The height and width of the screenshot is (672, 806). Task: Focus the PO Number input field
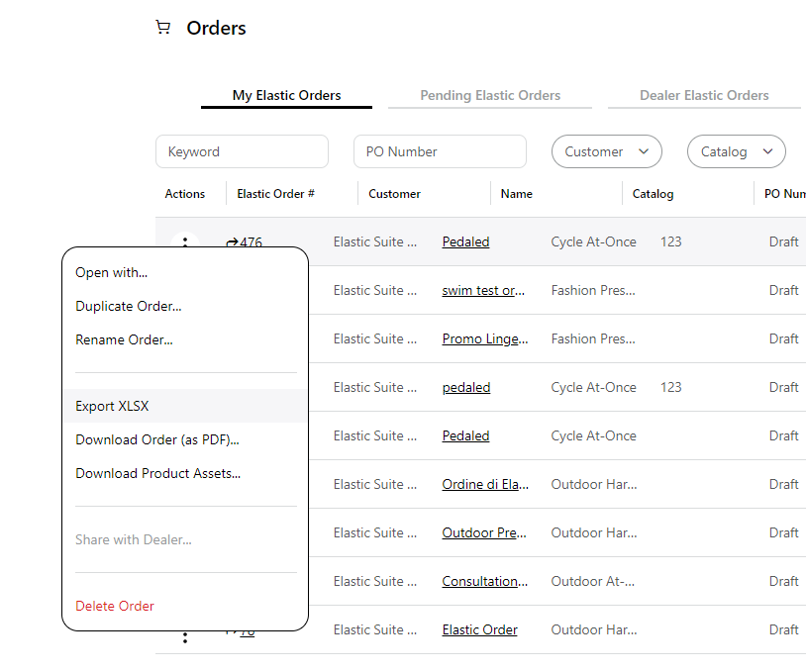[440, 151]
